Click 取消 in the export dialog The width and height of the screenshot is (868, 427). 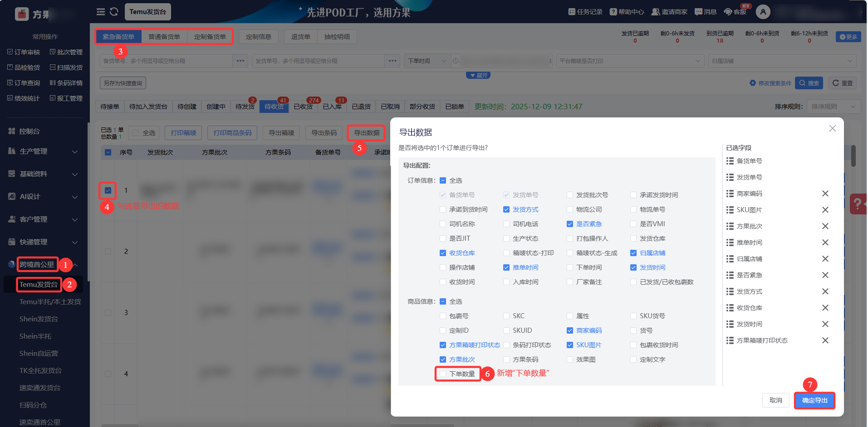pyautogui.click(x=776, y=400)
